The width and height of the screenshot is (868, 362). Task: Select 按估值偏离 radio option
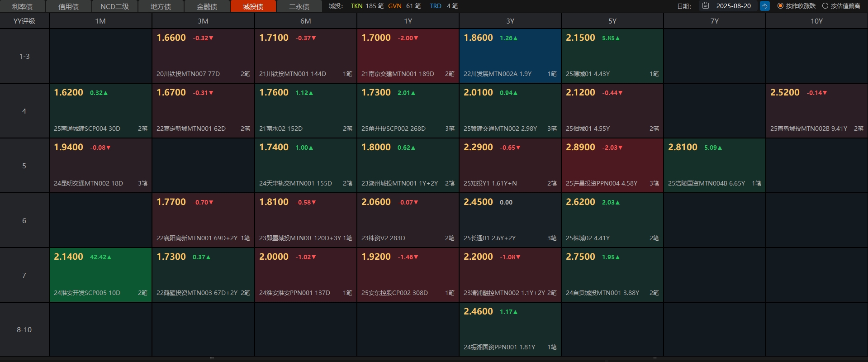pos(841,6)
